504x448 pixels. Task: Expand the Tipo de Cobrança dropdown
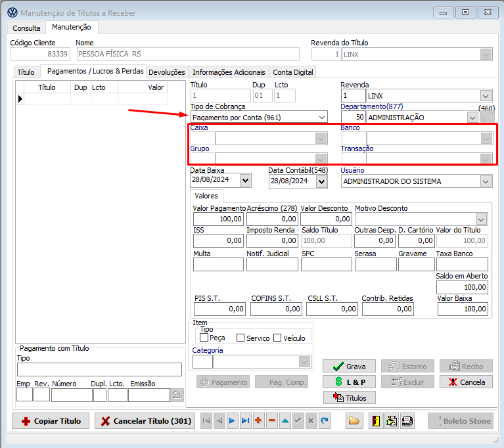click(321, 118)
